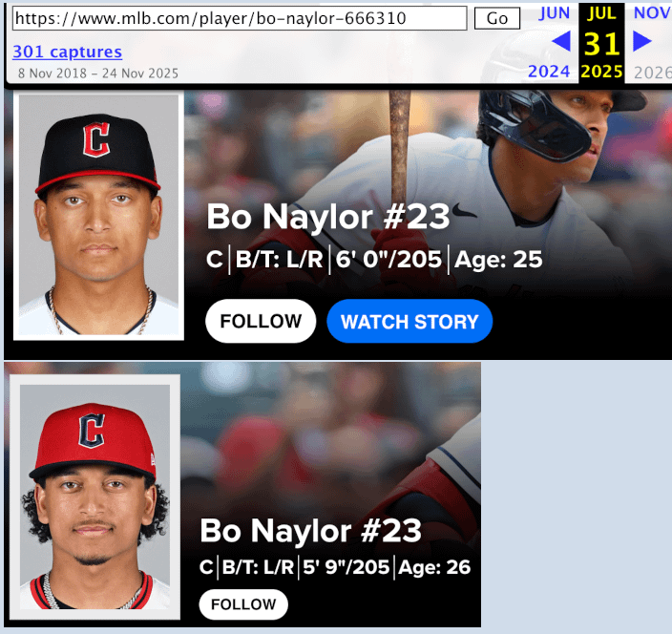Click the previous capture blue left arrow

(x=561, y=41)
